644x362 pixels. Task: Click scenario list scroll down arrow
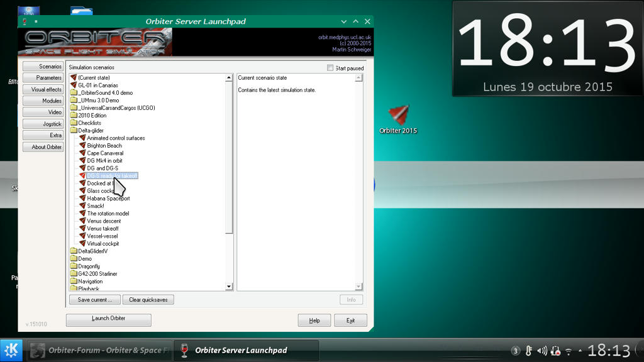tap(229, 287)
